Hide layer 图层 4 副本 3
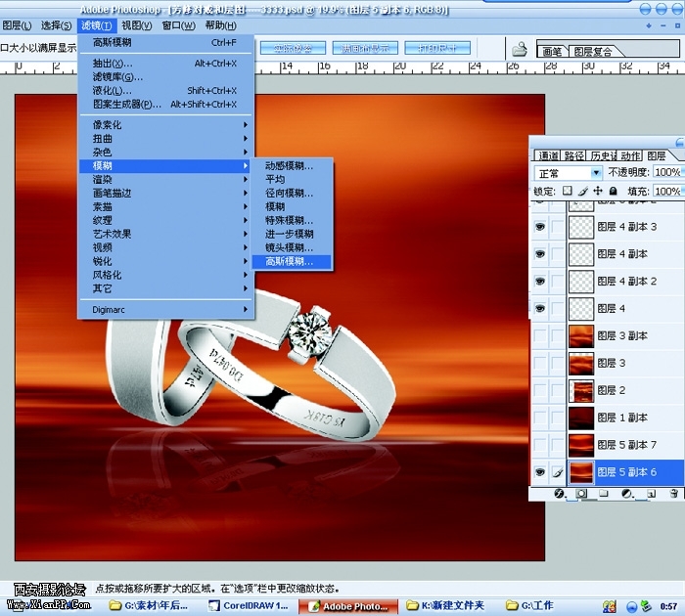The image size is (685, 616). pos(539,227)
